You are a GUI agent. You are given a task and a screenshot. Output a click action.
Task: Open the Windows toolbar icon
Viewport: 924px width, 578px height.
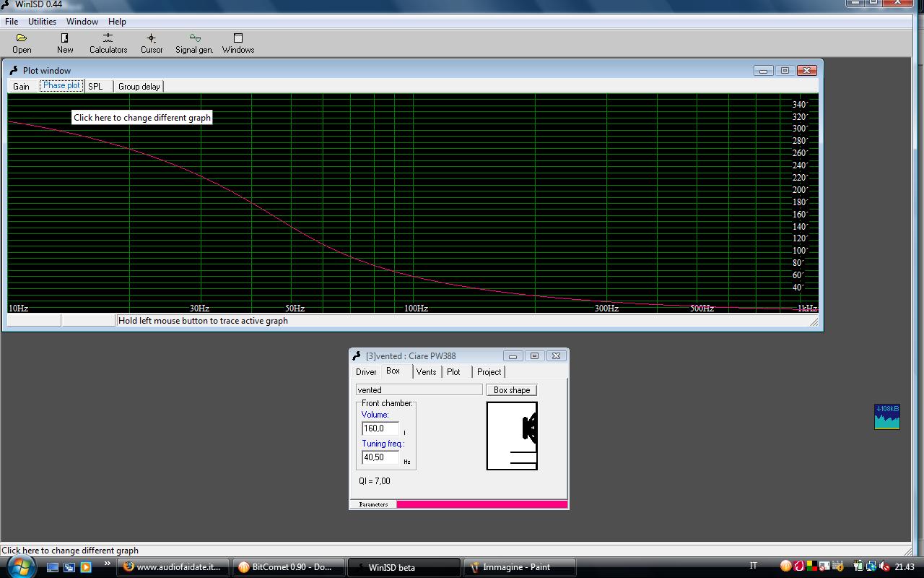point(238,43)
